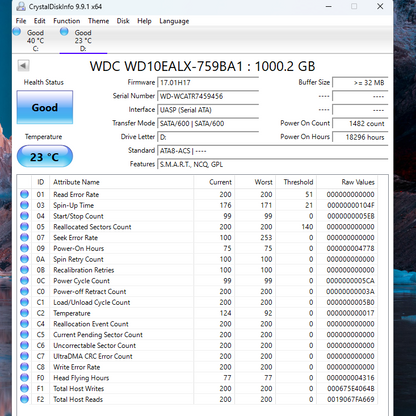416x416 pixels.
Task: Click the Good health status button
Action: [45, 107]
